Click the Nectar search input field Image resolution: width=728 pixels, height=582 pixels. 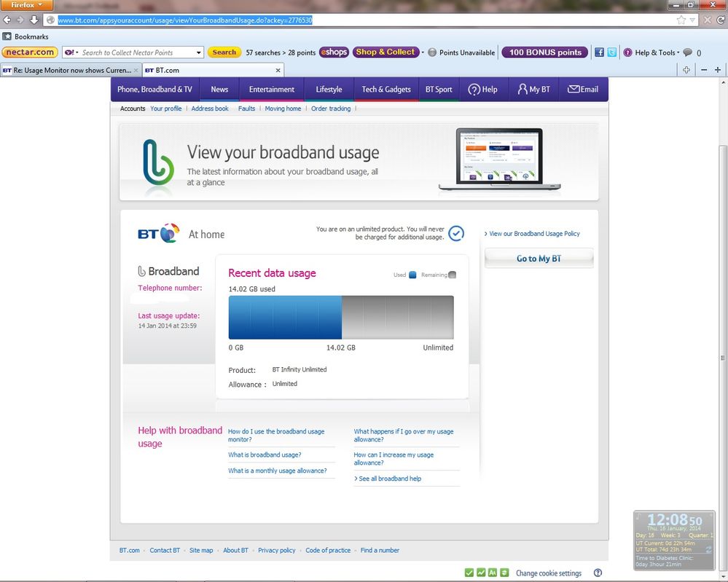pyautogui.click(x=138, y=52)
